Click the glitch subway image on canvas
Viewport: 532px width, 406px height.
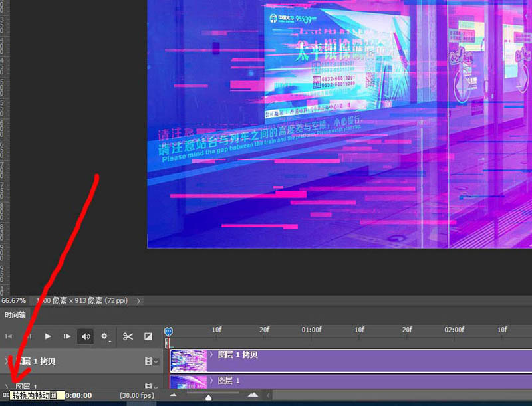coord(339,124)
